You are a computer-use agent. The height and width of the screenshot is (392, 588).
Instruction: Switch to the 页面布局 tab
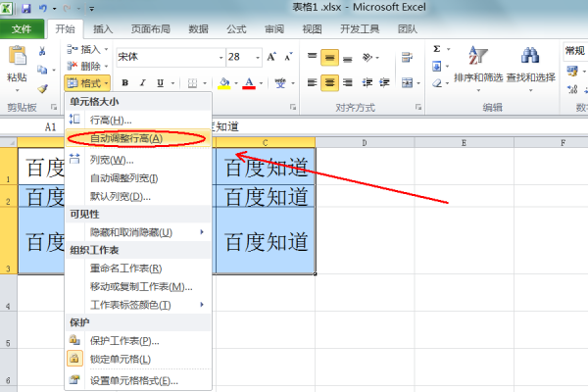click(151, 28)
